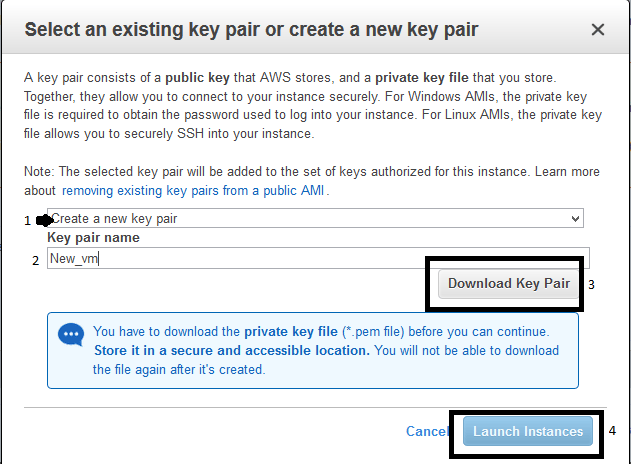Close the key pair dialog

click(598, 30)
